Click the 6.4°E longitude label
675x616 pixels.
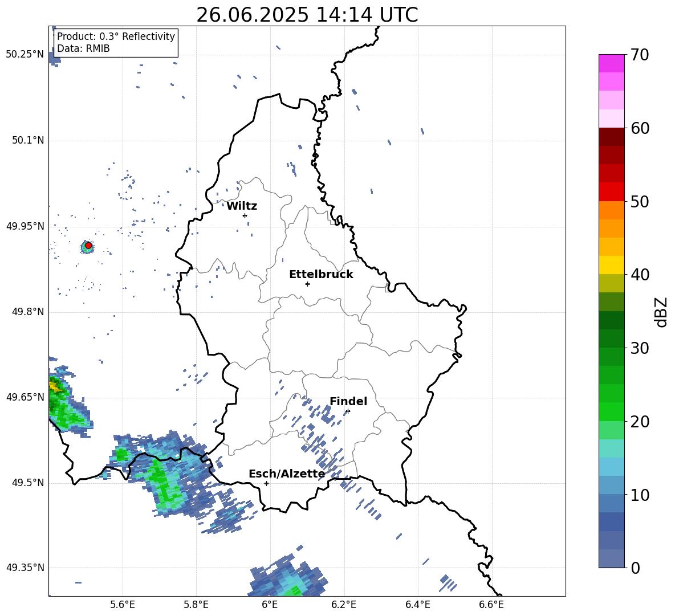[417, 605]
